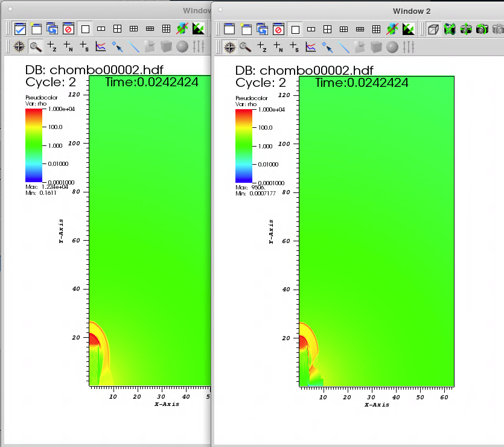This screenshot has height=447, width=504.
Task: Set the 3x3 layout in the left window
Action: (166, 29)
